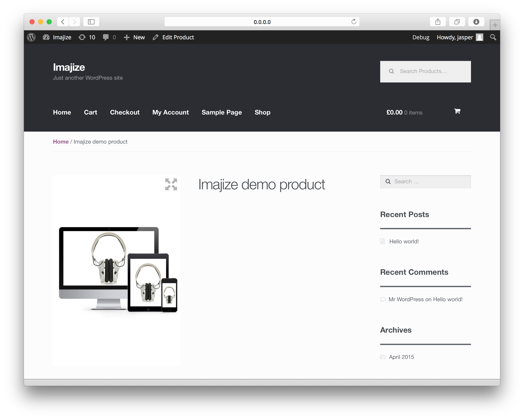Open the My Account menu item
The image size is (524, 420).
pos(171,112)
